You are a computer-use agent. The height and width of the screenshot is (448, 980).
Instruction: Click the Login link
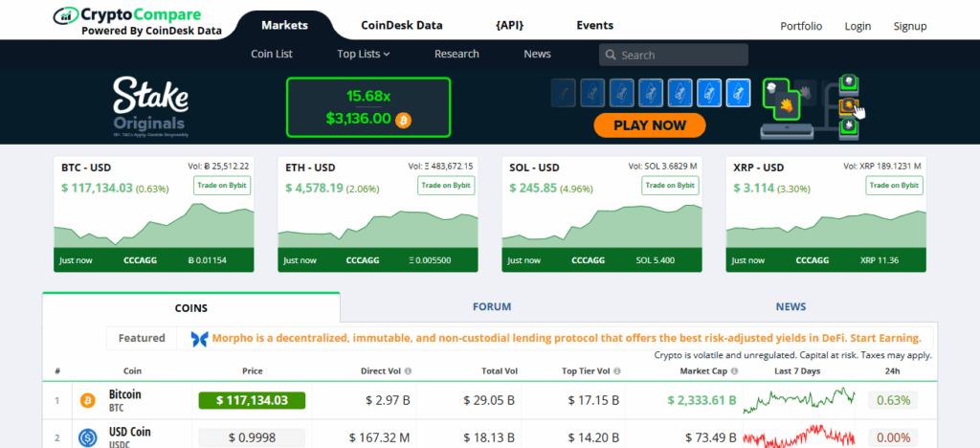tap(857, 26)
